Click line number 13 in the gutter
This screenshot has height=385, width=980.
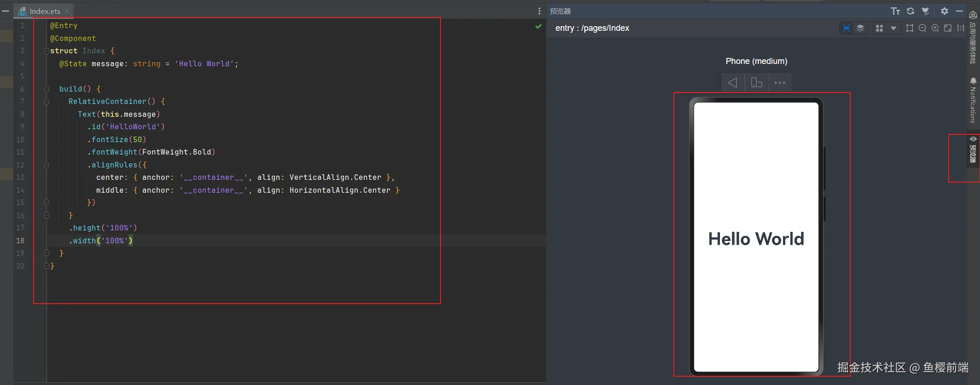(x=20, y=178)
